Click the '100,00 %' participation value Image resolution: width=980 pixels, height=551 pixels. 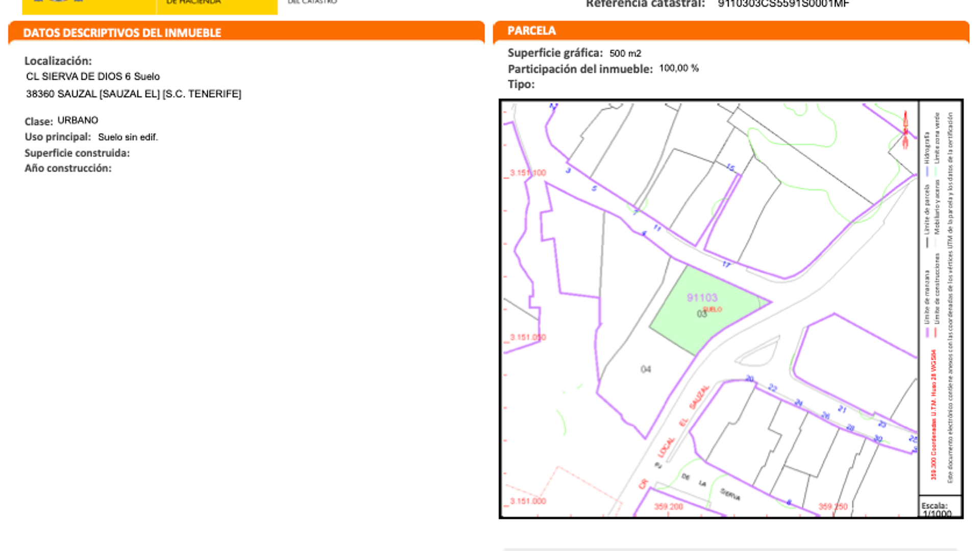click(679, 68)
